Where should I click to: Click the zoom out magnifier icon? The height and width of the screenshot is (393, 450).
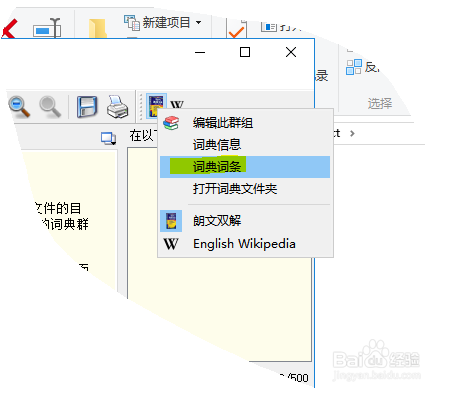tap(19, 107)
